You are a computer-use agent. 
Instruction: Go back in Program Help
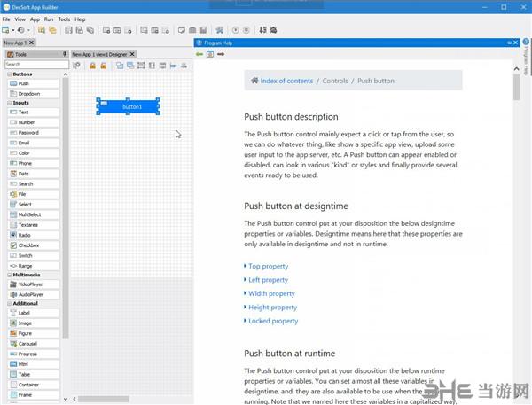pos(199,54)
